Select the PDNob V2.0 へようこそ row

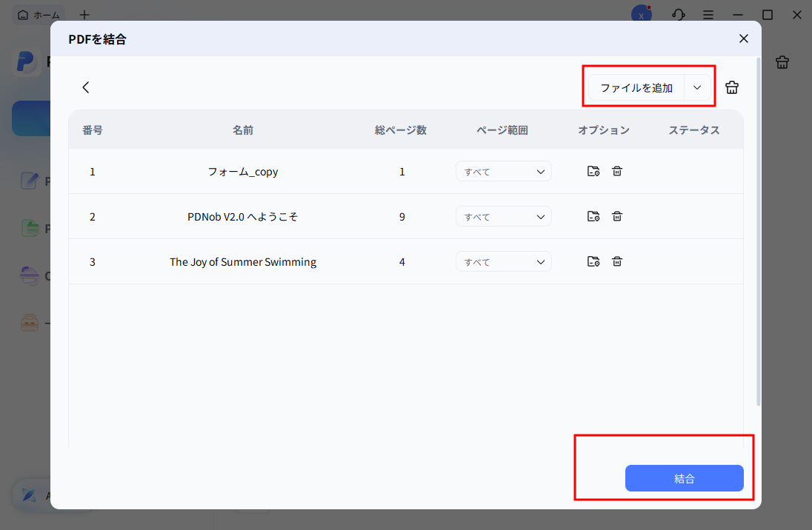tap(242, 216)
